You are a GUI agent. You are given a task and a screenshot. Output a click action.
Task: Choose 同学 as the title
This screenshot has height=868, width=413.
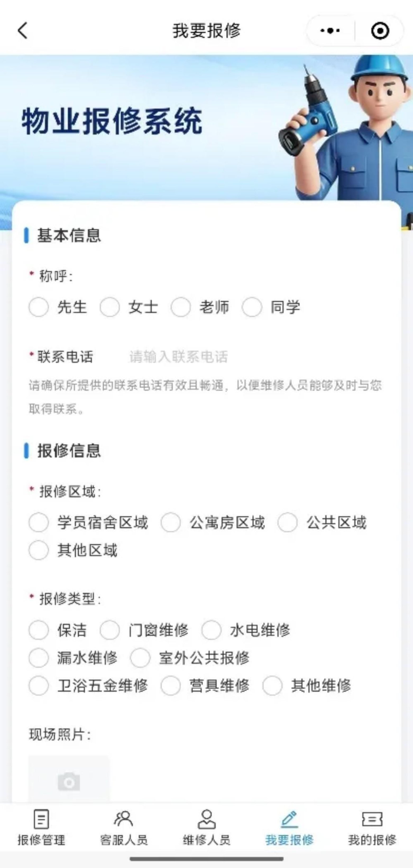tap(252, 307)
